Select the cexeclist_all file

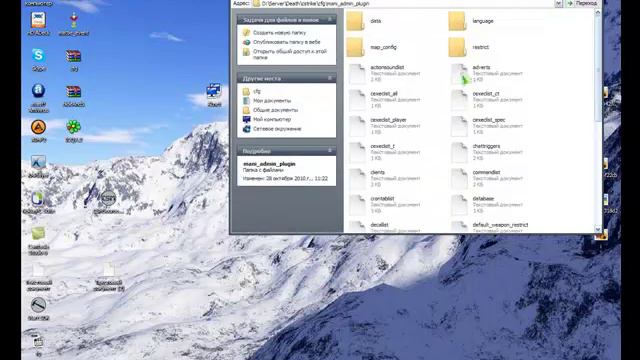point(384,100)
